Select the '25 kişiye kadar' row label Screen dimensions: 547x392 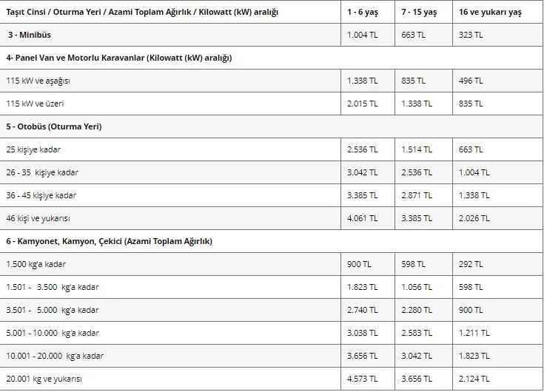[33, 149]
